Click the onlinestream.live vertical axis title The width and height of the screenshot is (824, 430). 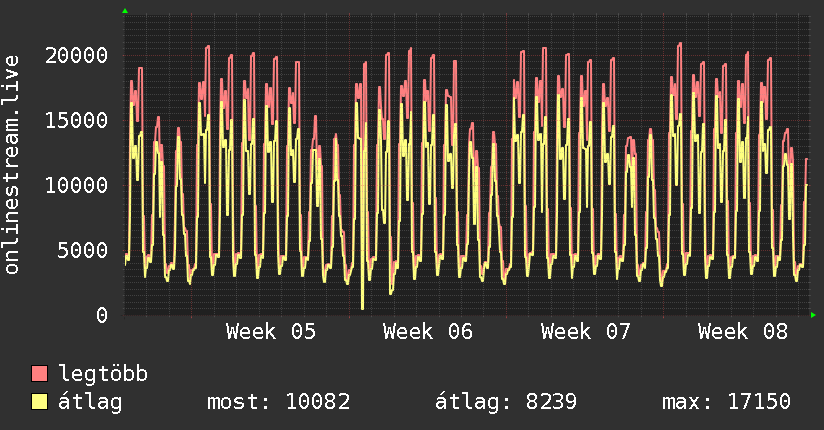coord(12,165)
